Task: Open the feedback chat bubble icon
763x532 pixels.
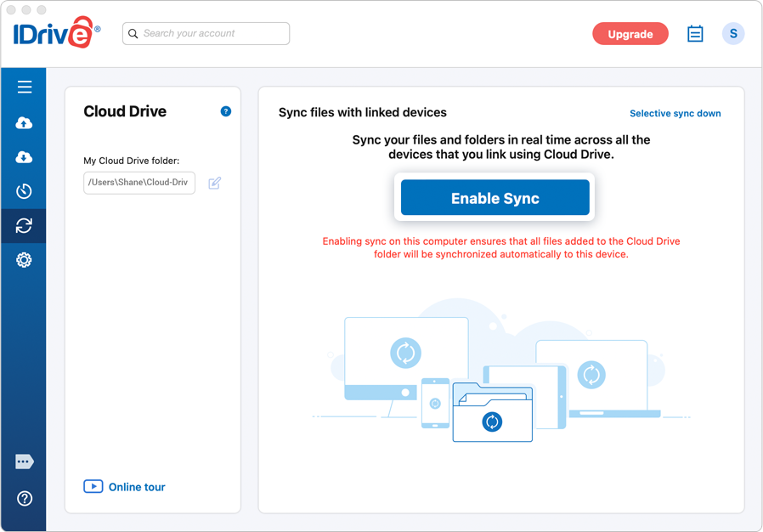Action: point(24,461)
